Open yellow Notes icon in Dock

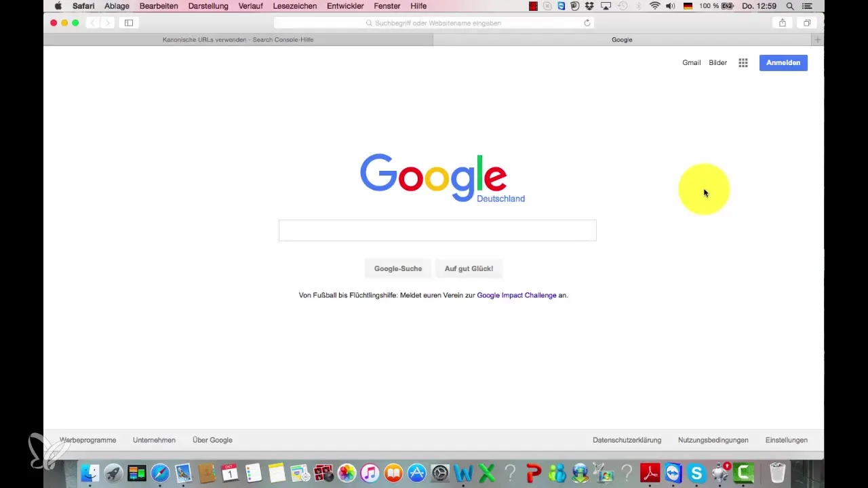[x=276, y=472]
